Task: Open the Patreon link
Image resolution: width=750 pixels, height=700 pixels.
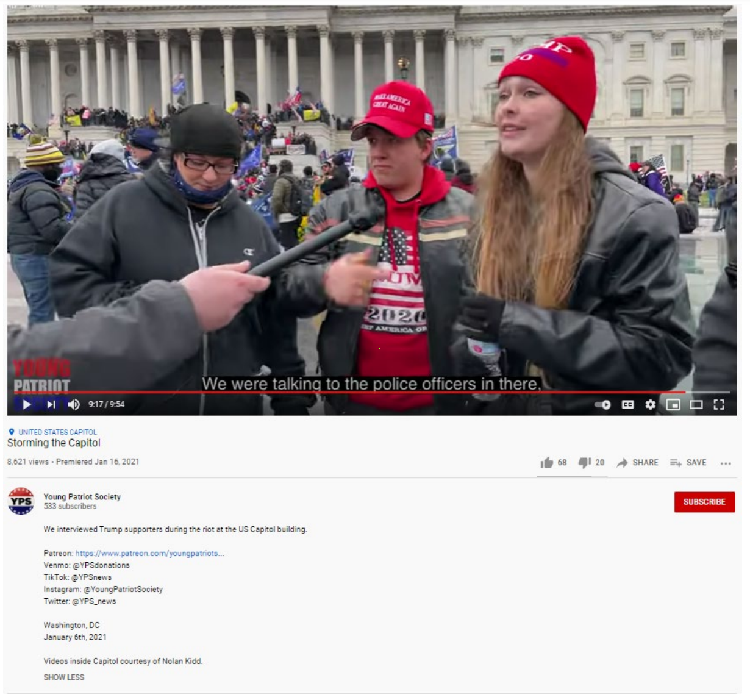Action: (149, 554)
